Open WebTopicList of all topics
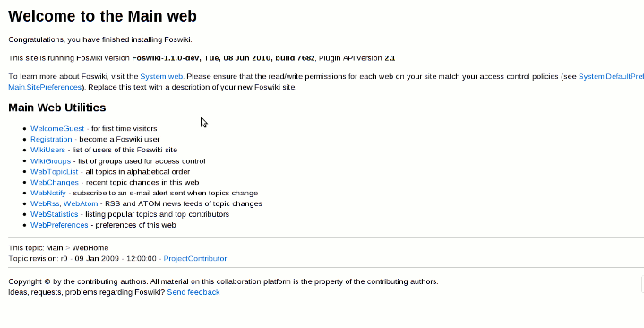This screenshot has height=328, width=644. pyautogui.click(x=55, y=172)
